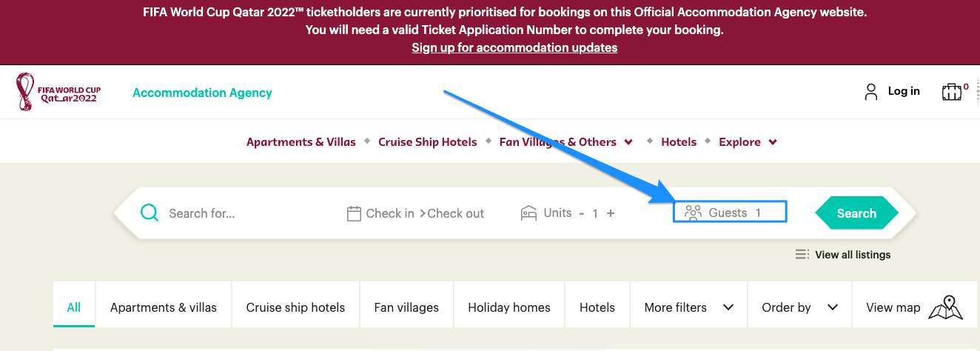Select the Cruise ship hotels tab

coord(295,307)
